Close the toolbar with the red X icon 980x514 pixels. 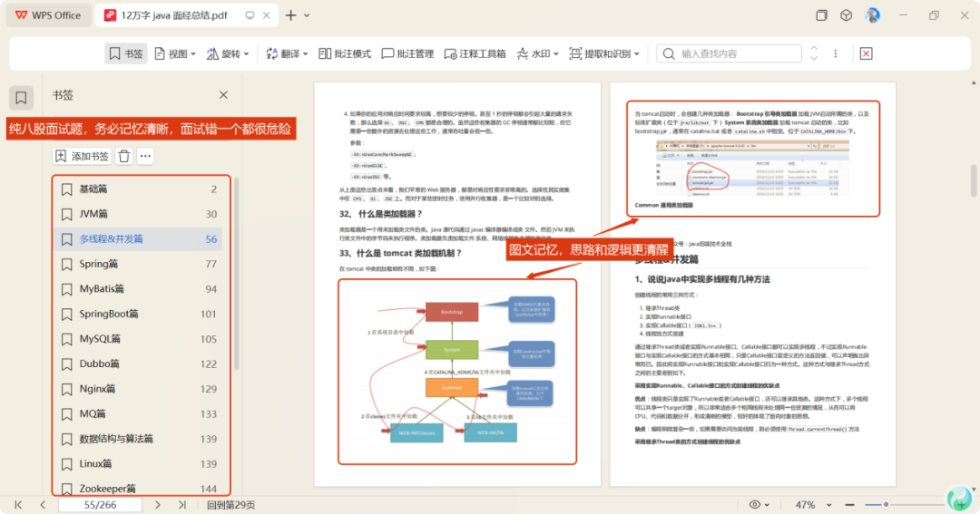867,53
